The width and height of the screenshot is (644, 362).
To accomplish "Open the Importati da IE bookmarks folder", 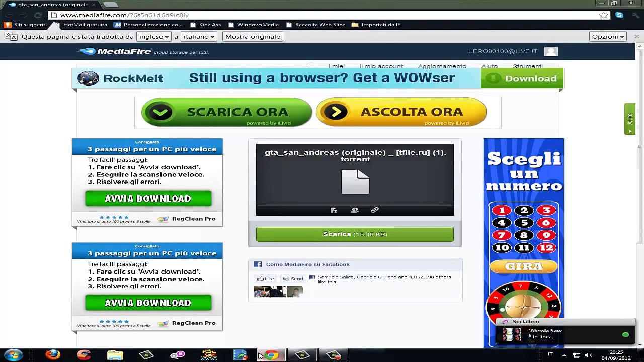I will (x=376, y=25).
